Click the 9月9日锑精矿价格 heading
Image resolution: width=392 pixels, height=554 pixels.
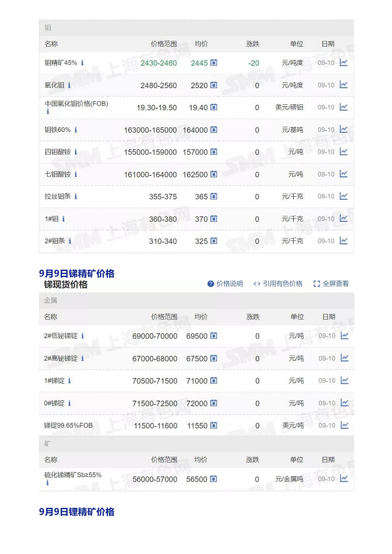pos(76,273)
